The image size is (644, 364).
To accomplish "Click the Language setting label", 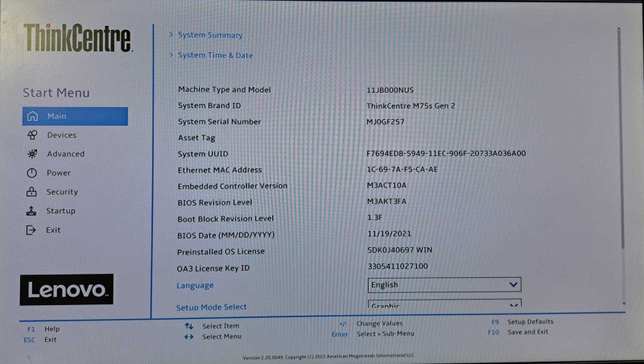I will coord(195,286).
